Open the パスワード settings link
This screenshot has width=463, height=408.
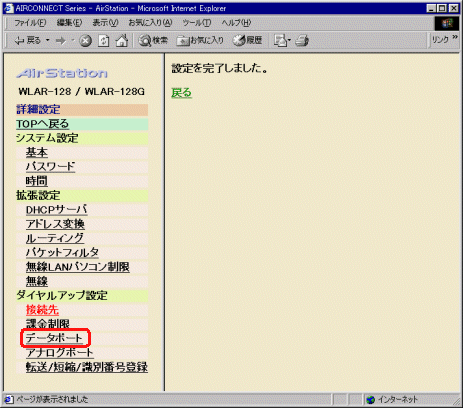[x=50, y=167]
